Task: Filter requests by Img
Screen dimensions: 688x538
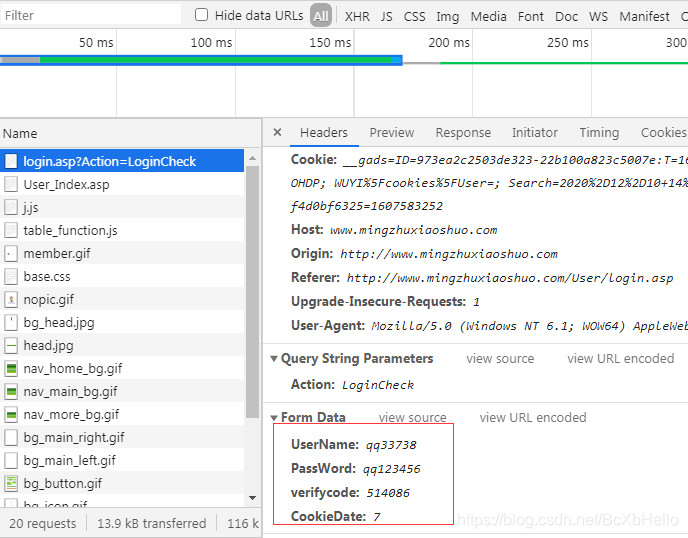Action: [x=448, y=17]
